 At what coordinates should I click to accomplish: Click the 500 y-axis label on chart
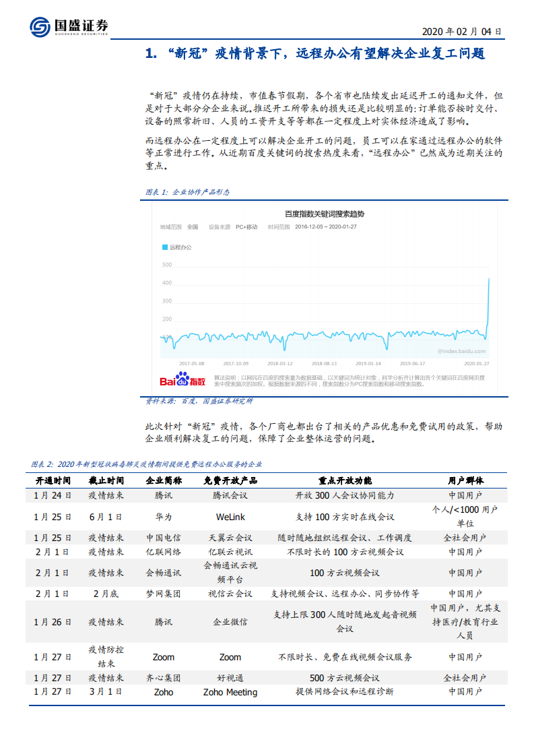167,265
